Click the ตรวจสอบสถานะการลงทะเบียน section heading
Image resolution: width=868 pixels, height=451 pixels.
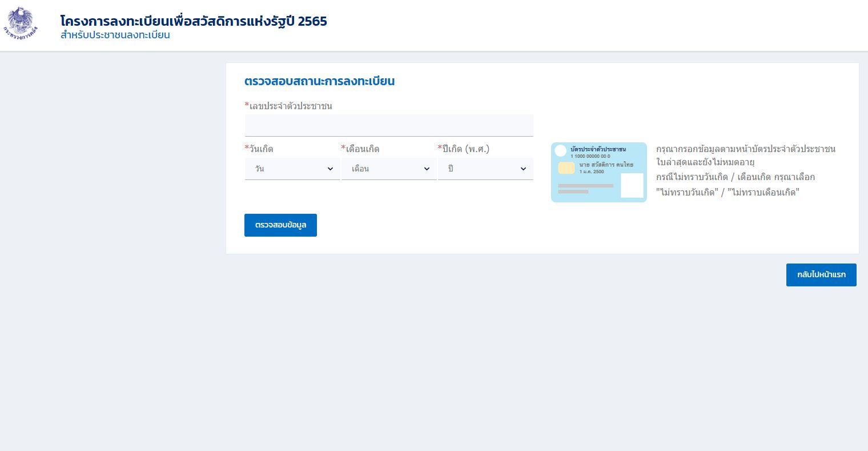coord(320,81)
